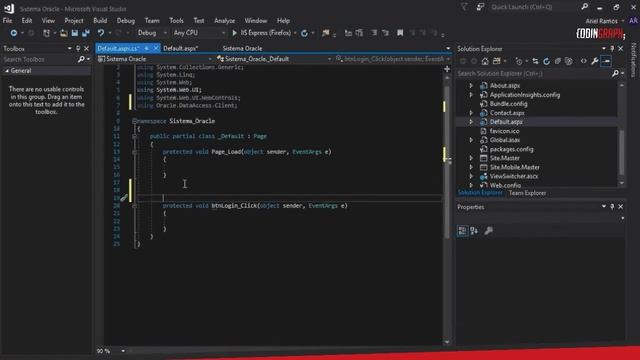
Task: Click the Show All Files icon
Action: coord(569,61)
